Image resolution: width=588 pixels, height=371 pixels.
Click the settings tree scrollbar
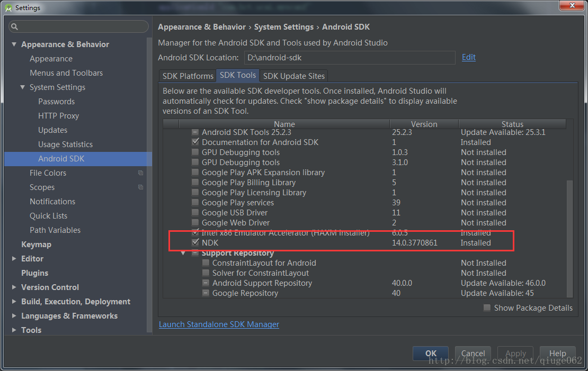[x=149, y=185]
